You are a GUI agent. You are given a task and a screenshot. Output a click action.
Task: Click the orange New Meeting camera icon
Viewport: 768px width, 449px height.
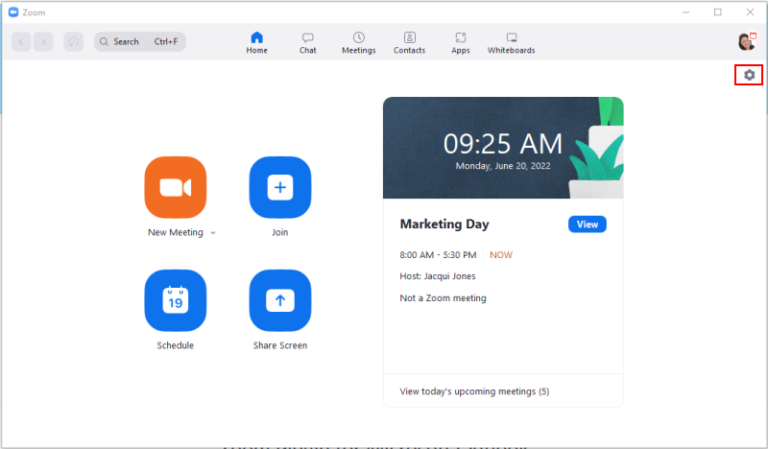coord(175,188)
